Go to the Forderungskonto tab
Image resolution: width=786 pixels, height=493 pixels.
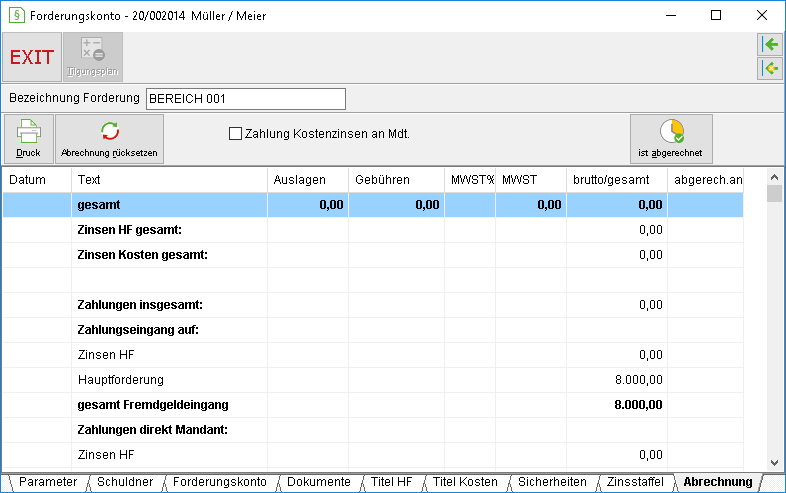[220, 482]
